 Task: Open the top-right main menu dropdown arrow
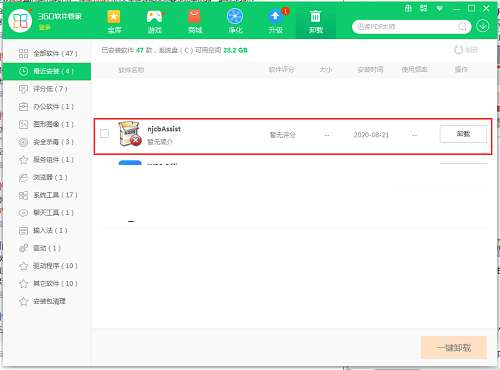pyautogui.click(x=440, y=9)
